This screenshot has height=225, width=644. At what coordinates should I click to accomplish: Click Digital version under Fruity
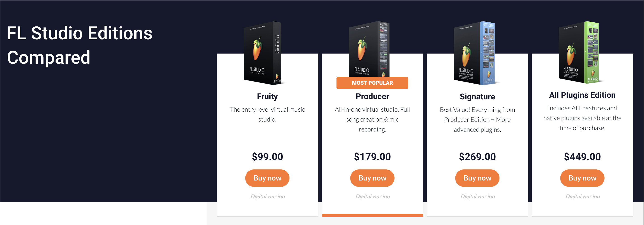coord(268,197)
